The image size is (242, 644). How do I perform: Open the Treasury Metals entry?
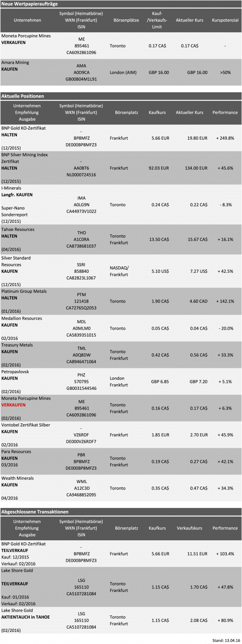17,345
